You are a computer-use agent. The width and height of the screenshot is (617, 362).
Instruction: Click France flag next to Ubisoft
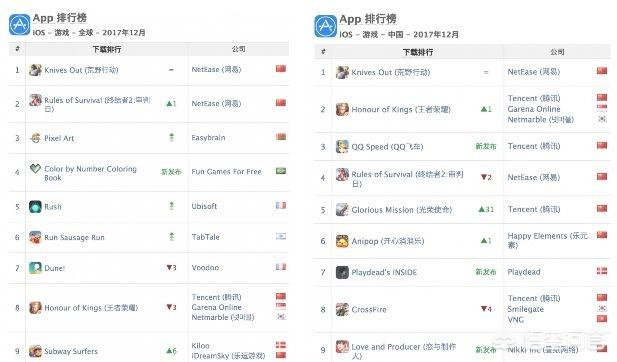point(281,205)
